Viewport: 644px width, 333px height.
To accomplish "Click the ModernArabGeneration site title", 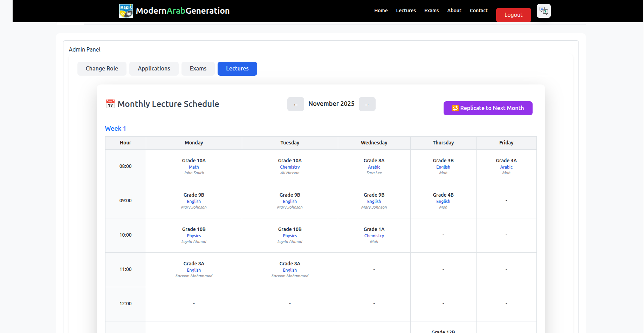I will click(183, 11).
